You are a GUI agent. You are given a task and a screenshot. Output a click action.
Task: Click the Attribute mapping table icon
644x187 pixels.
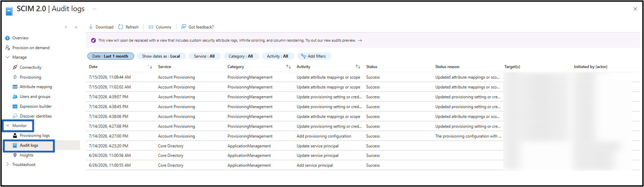tap(15, 87)
